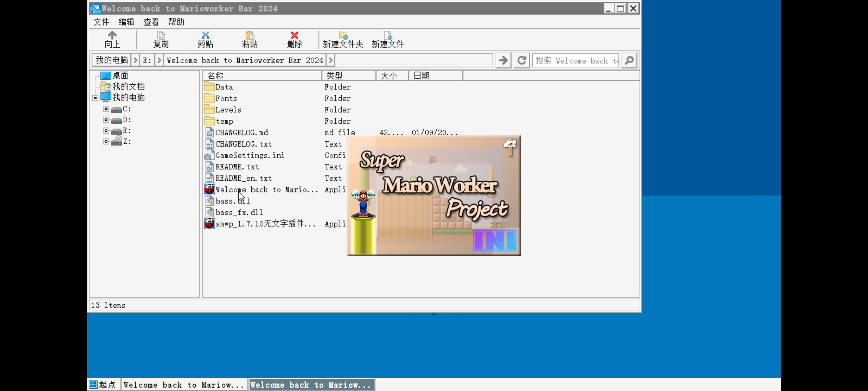This screenshot has width=868, height=391.
Task: Expand the Z: drive node
Action: [x=106, y=141]
